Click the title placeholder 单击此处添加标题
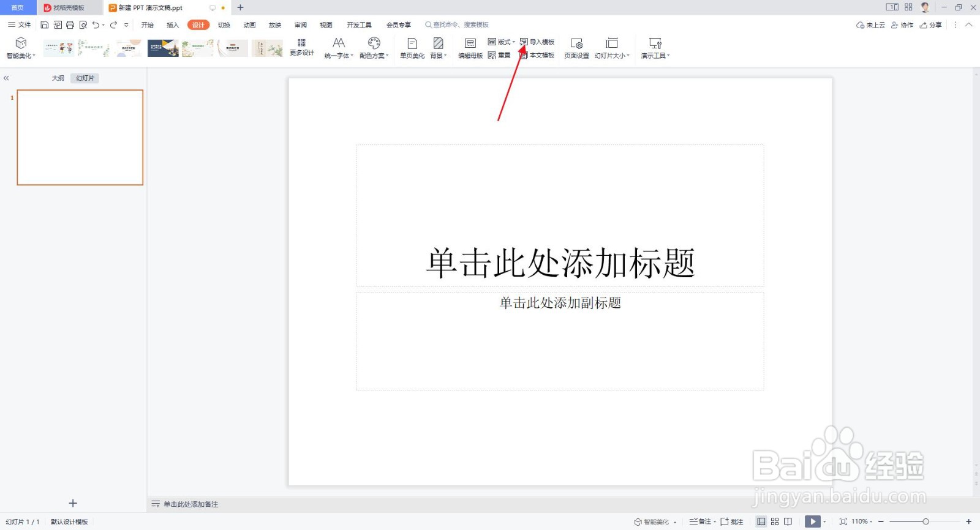This screenshot has height=530, width=980. tap(560, 263)
